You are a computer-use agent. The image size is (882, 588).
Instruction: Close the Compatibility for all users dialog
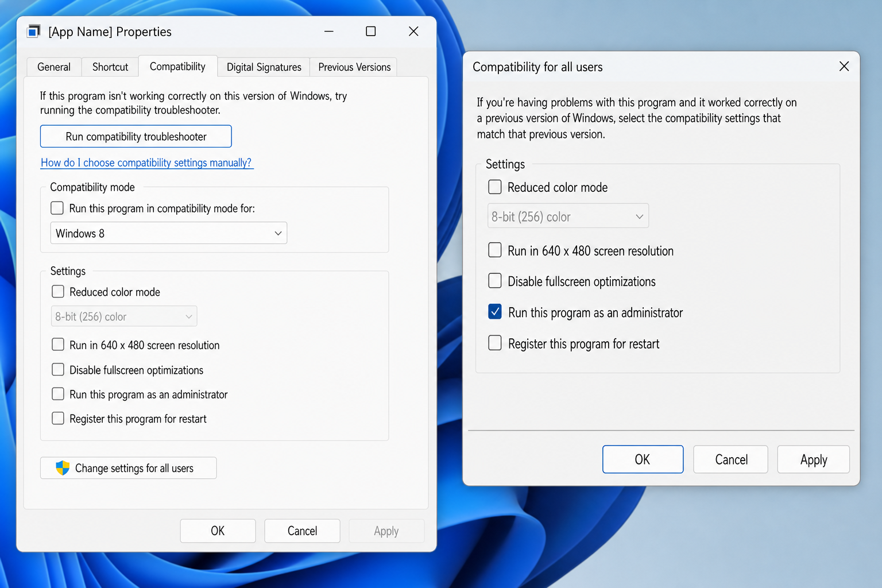point(844,66)
